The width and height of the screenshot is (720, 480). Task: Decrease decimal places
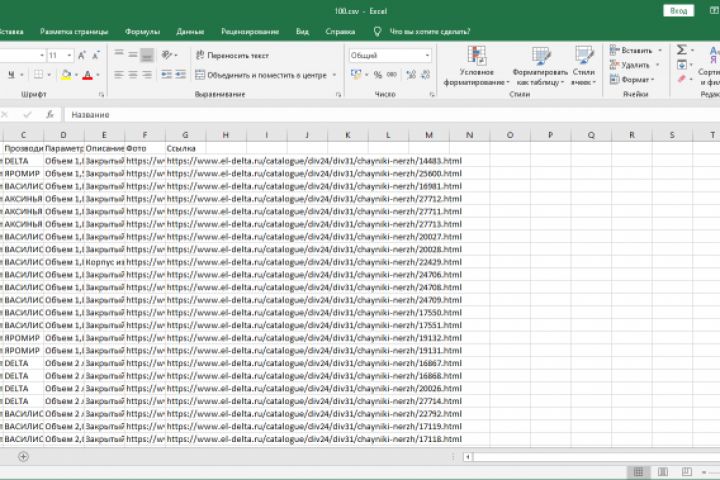[426, 75]
